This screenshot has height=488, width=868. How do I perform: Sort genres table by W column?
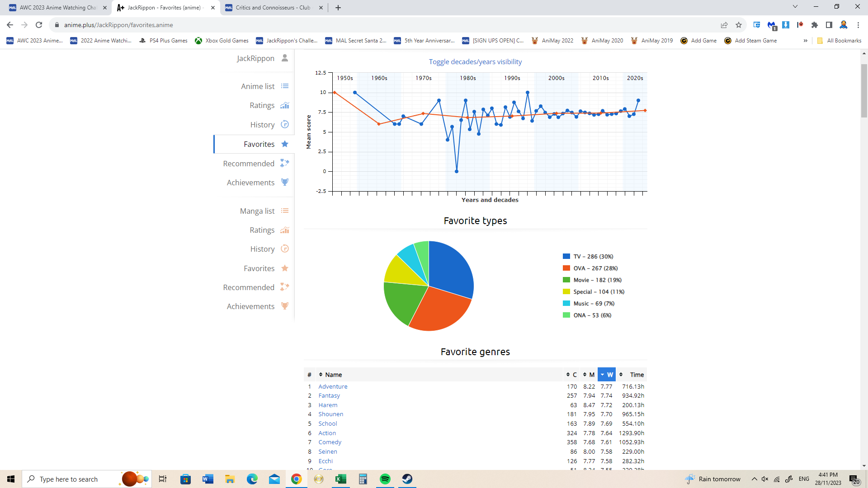pos(607,375)
